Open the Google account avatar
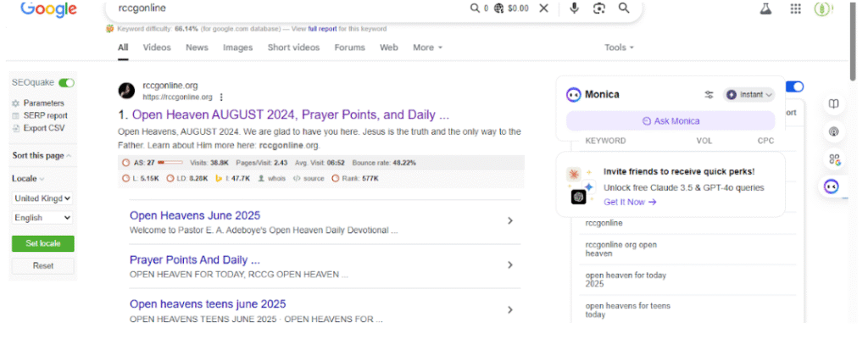The height and width of the screenshot is (356, 868). (824, 8)
